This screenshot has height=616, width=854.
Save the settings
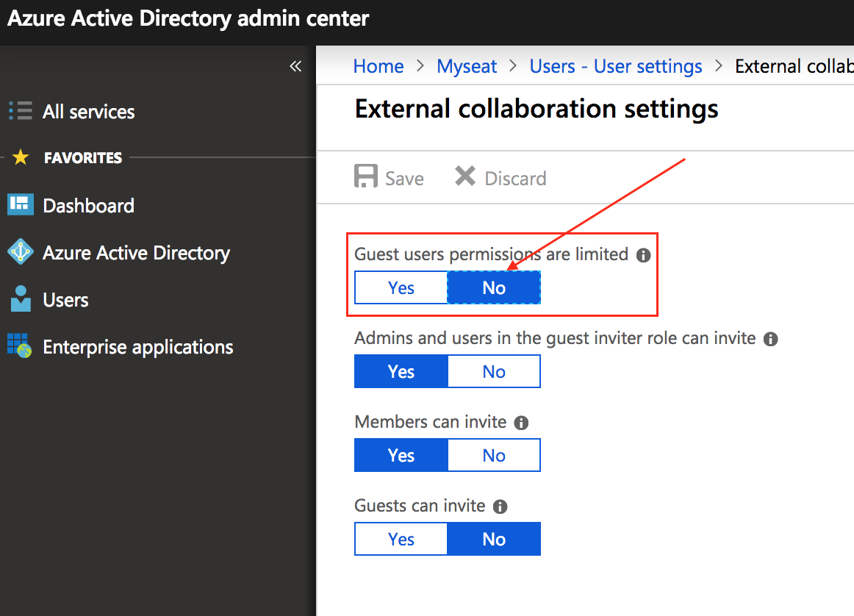click(404, 179)
